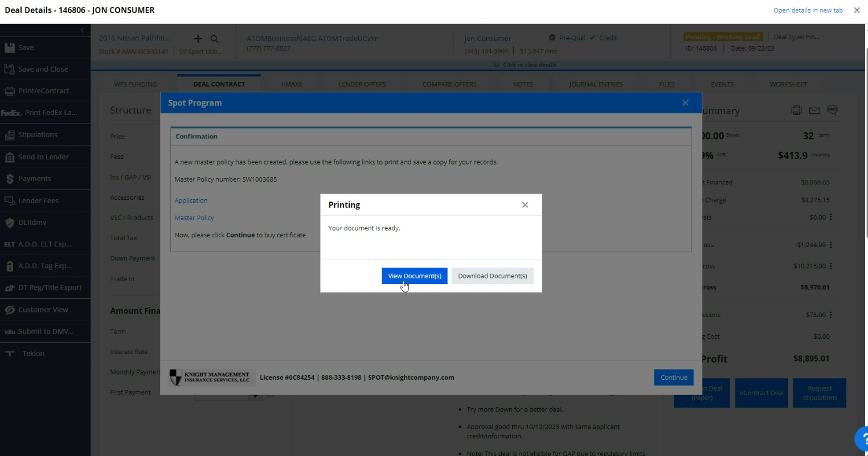Open the Application link
Image resolution: width=868 pixels, height=456 pixels.
[191, 201]
